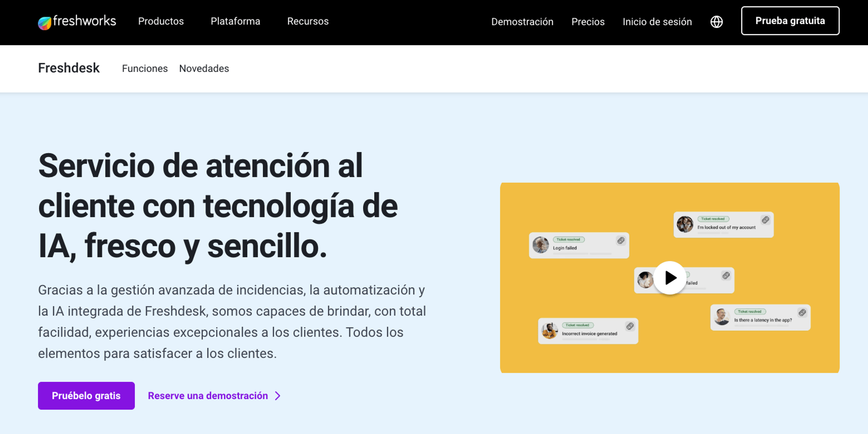Click attachment icon on locked out card
Image resolution: width=868 pixels, height=434 pixels.
pos(765,220)
